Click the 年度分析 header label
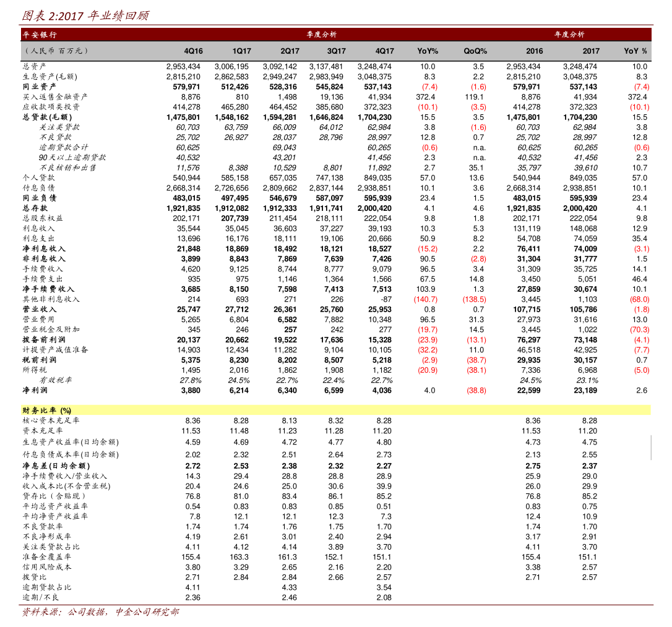672x627 pixels. pos(569,35)
